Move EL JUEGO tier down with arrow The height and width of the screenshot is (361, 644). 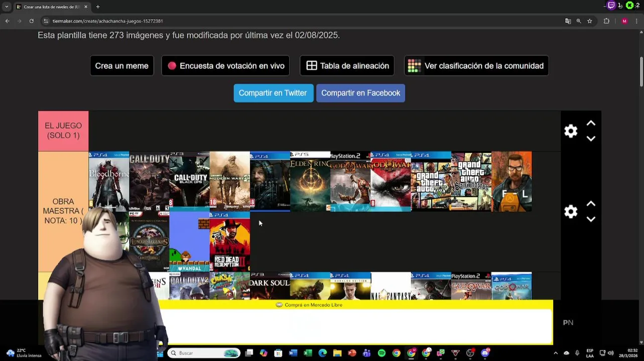click(x=591, y=139)
